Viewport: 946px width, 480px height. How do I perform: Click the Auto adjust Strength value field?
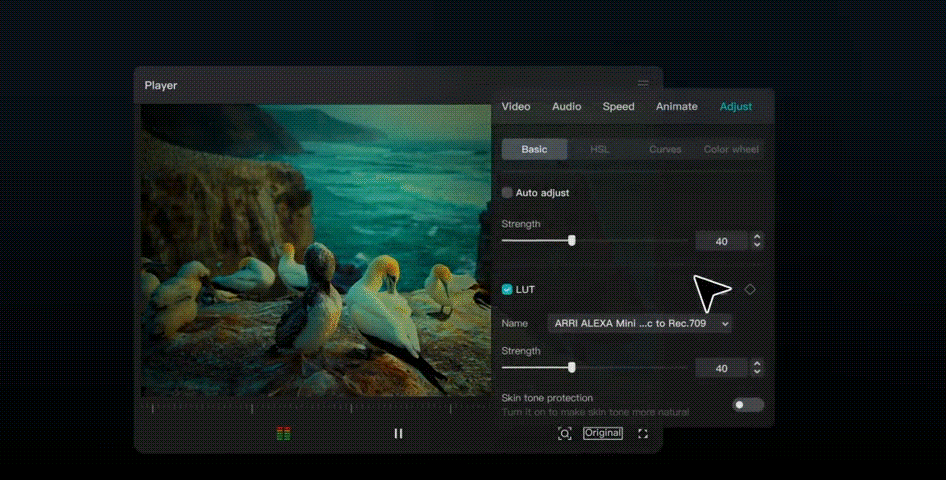point(722,241)
